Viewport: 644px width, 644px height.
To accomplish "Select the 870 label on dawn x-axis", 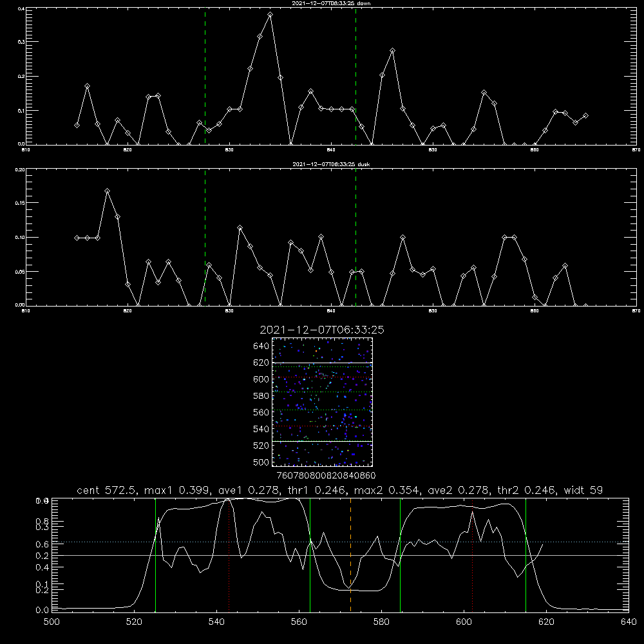I will (636, 150).
